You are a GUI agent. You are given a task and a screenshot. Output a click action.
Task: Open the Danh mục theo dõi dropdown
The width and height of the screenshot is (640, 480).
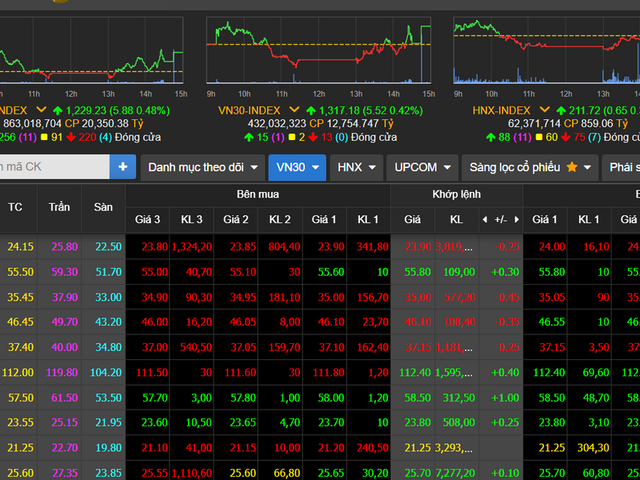[203, 167]
